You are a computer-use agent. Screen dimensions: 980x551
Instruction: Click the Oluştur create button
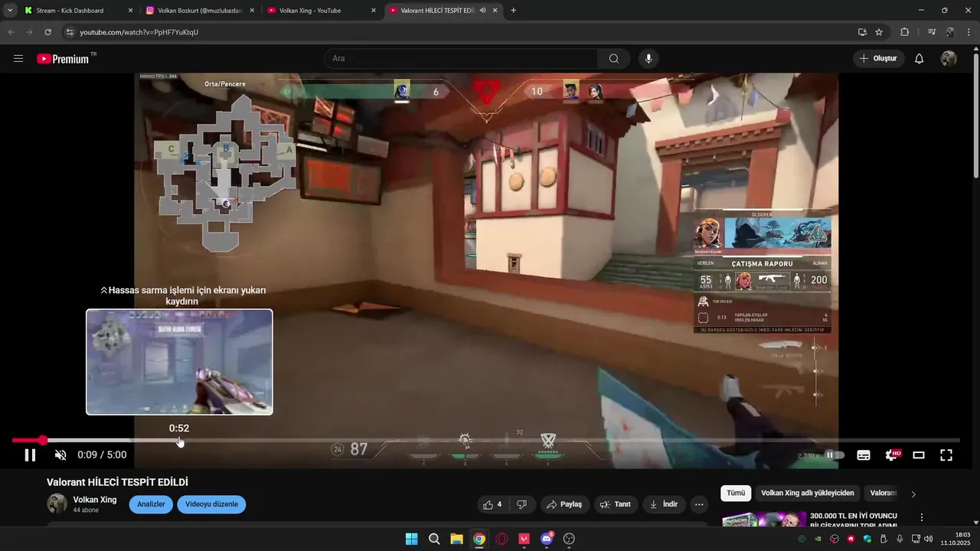tap(878, 58)
